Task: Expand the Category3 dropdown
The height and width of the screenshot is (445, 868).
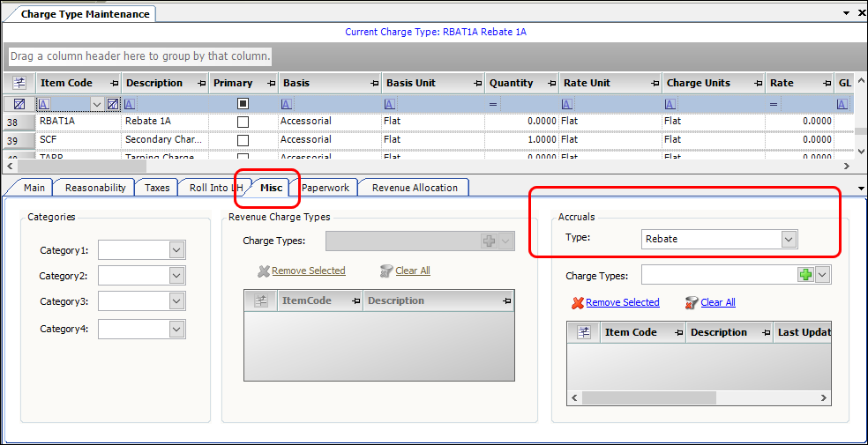Action: pyautogui.click(x=176, y=302)
